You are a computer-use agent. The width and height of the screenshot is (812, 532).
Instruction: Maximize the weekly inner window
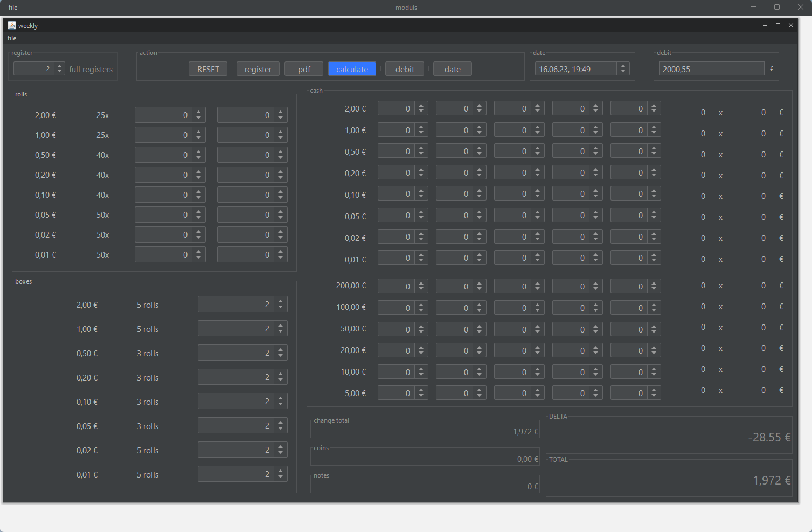pyautogui.click(x=778, y=25)
